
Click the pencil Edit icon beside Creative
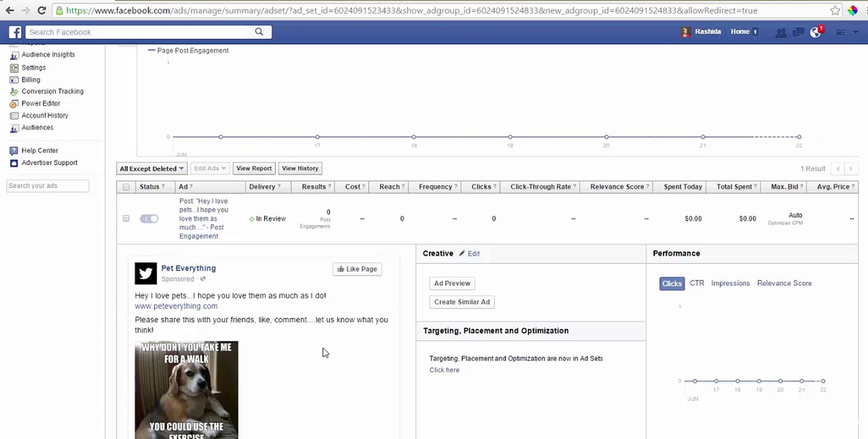click(462, 254)
